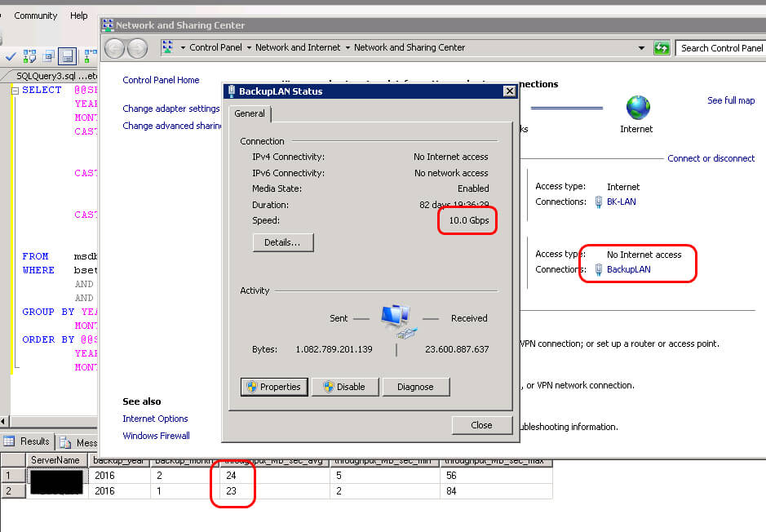766x532 pixels.
Task: Click the See full map link
Action: pos(731,100)
